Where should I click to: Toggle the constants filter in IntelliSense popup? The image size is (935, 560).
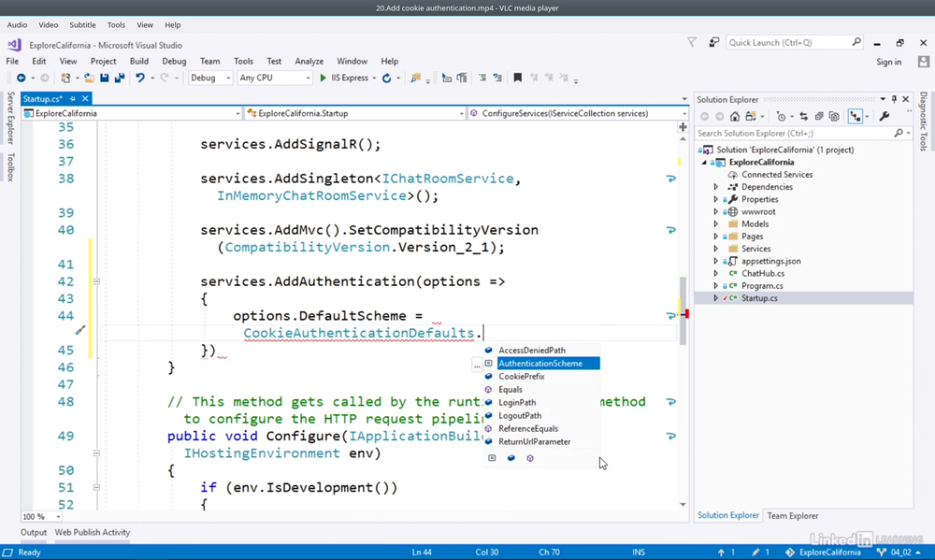click(x=492, y=458)
